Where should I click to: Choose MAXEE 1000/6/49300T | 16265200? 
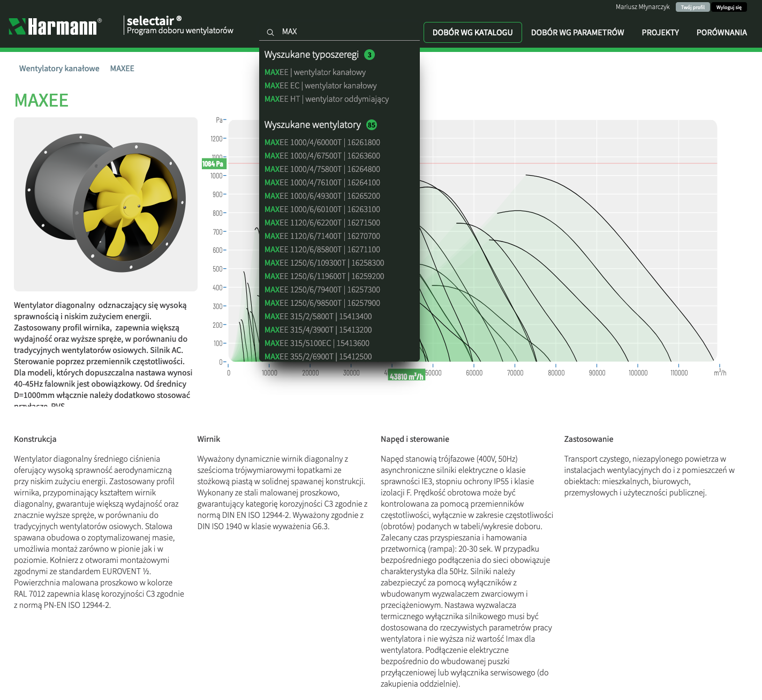click(322, 196)
